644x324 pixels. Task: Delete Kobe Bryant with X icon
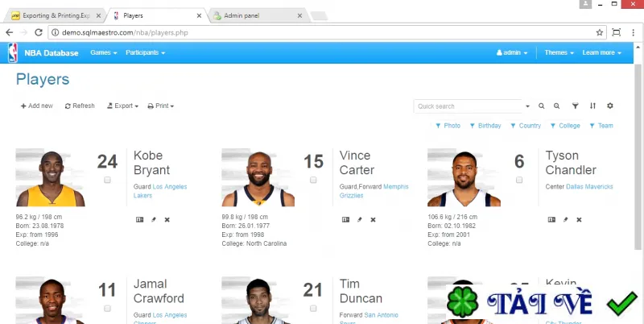tap(167, 219)
